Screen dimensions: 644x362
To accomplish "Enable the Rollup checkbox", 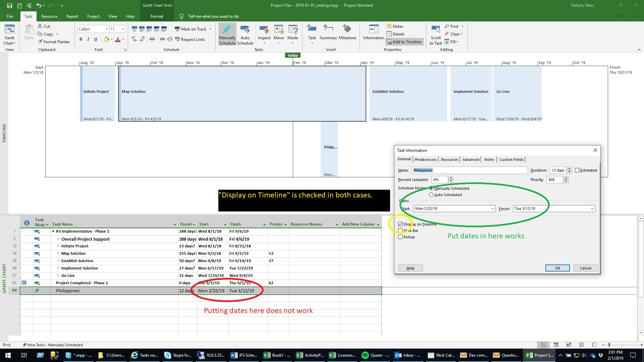I will [x=400, y=237].
